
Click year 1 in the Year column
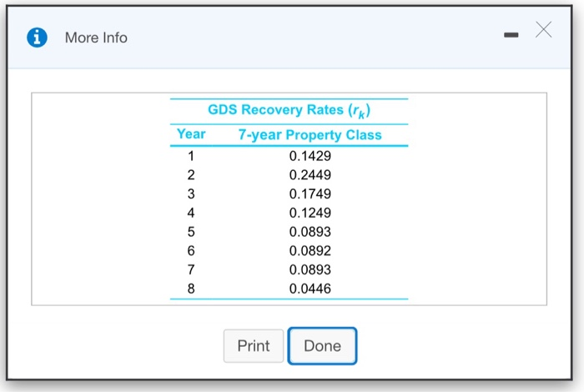191,156
